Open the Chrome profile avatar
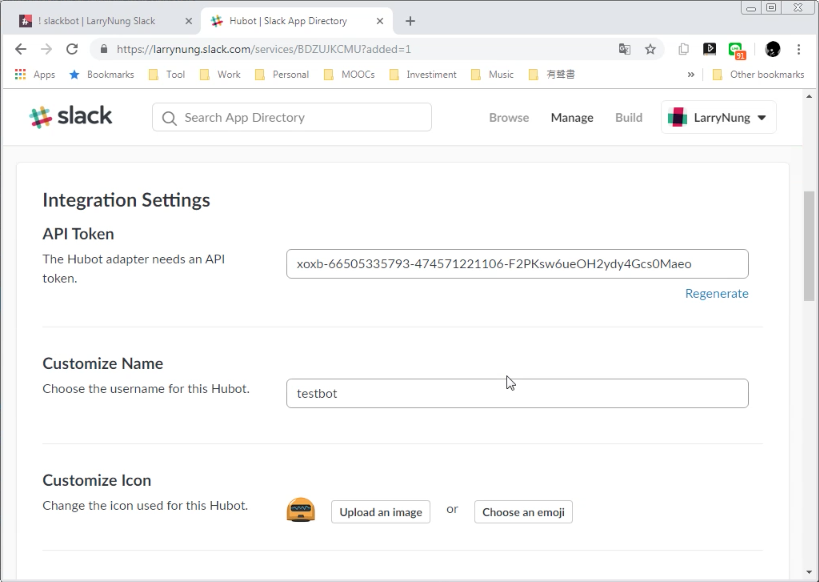This screenshot has width=819, height=582. (773, 49)
